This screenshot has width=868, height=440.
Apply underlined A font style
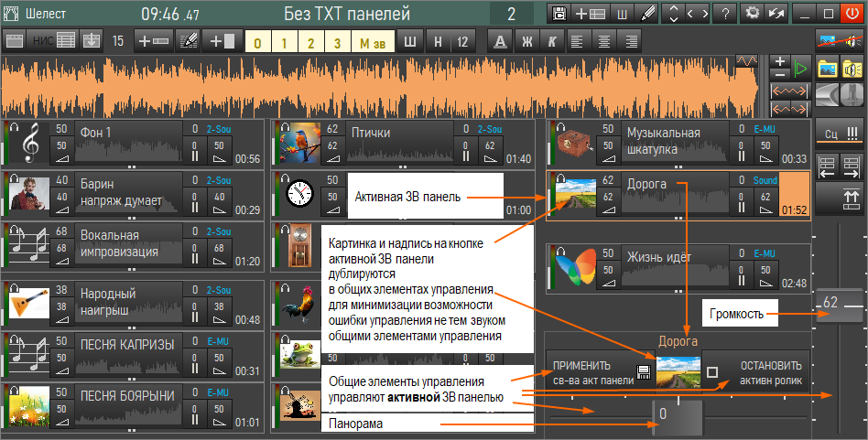501,41
